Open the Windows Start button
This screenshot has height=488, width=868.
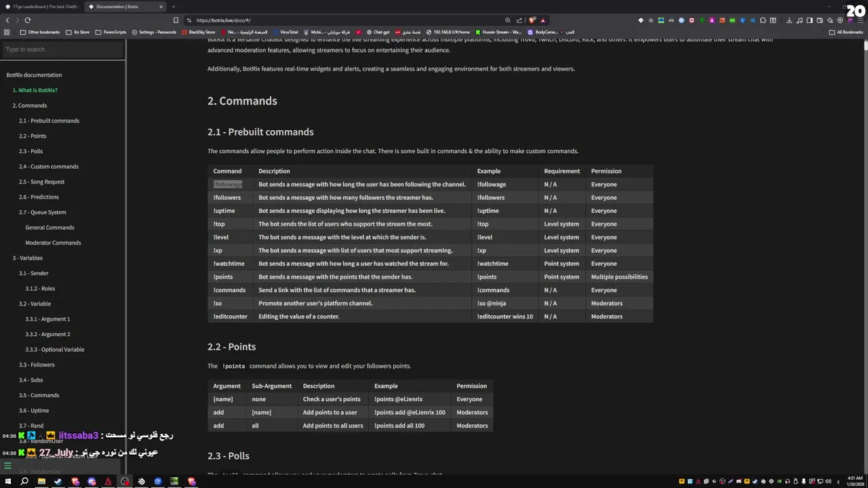(8, 481)
